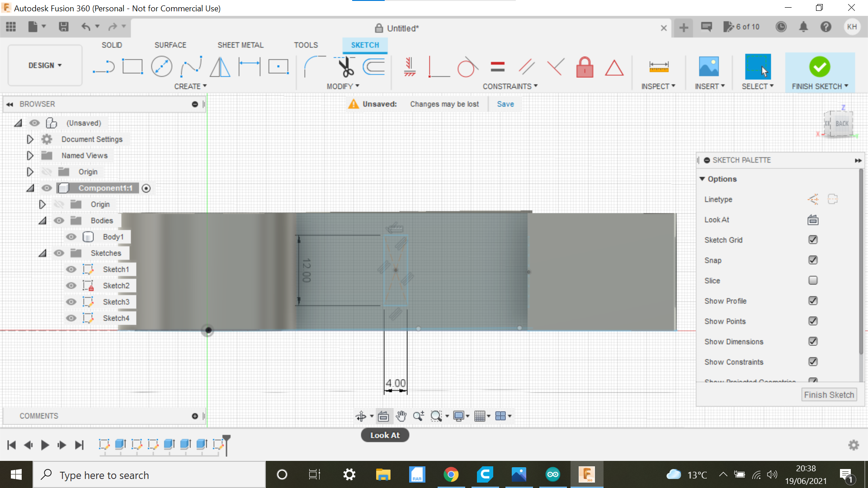The width and height of the screenshot is (868, 488).
Task: Toggle the Snap checkbox
Action: 813,260
